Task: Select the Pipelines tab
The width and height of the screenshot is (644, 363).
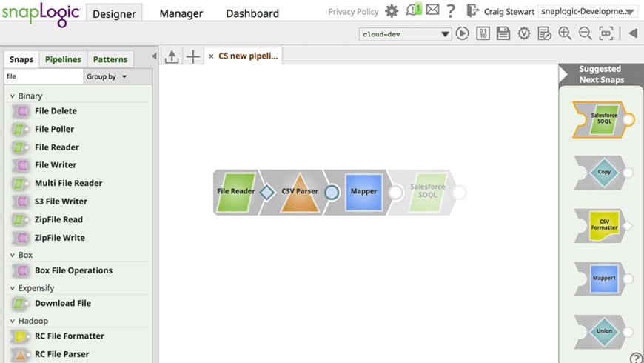Action: (63, 59)
